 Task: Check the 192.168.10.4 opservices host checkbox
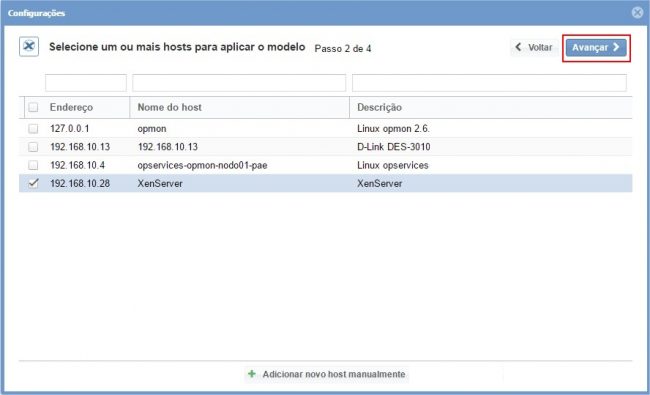33,165
